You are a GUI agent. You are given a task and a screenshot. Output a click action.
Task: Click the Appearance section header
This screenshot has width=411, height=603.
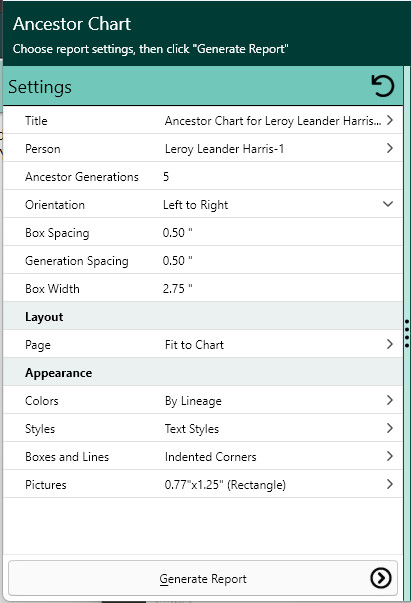tap(58, 373)
